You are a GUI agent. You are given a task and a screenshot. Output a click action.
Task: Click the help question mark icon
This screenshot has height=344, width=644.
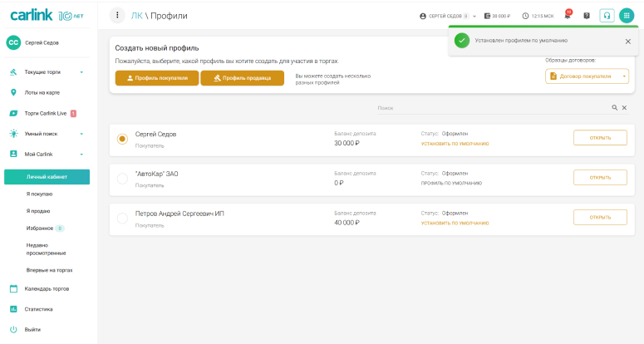(x=587, y=16)
